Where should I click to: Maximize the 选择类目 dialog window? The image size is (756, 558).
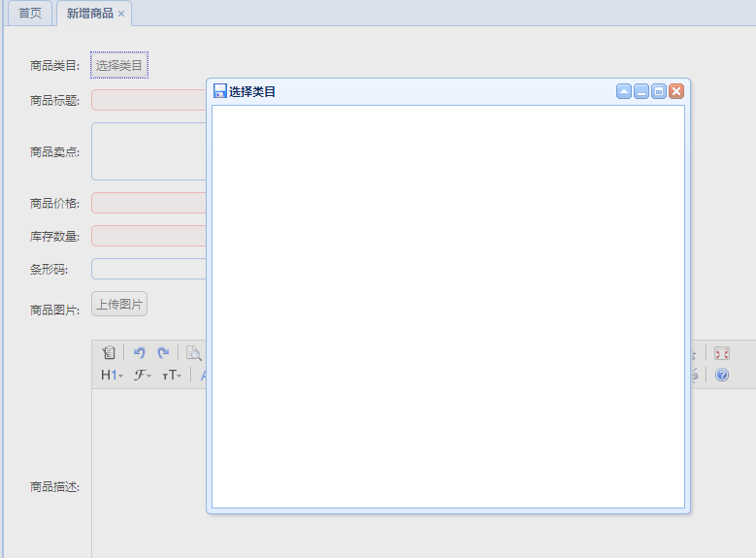[659, 91]
